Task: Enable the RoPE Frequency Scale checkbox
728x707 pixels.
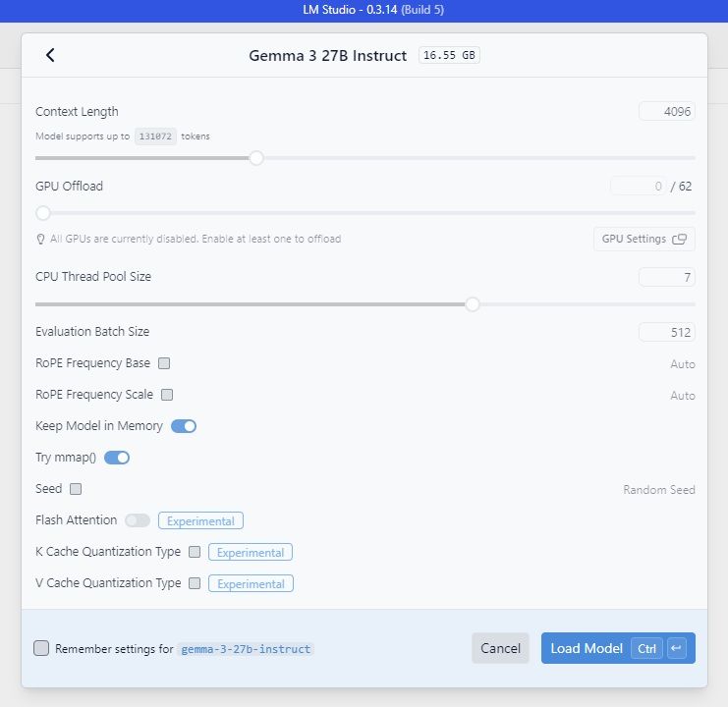Action: 167,395
